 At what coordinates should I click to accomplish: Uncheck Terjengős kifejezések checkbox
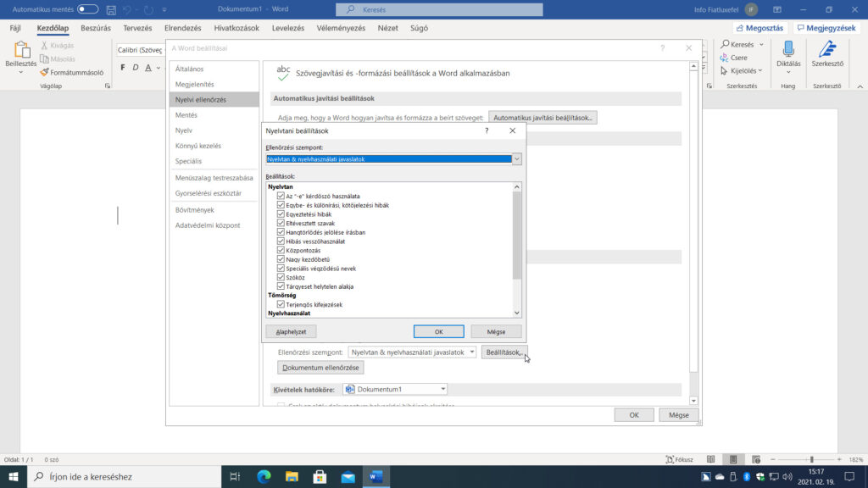(x=281, y=304)
